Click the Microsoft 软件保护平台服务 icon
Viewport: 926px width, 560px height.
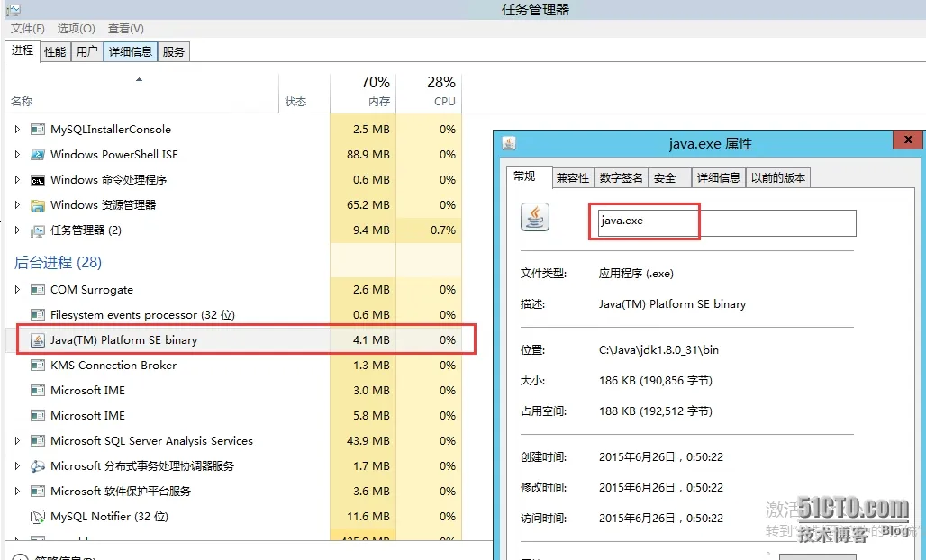point(38,492)
